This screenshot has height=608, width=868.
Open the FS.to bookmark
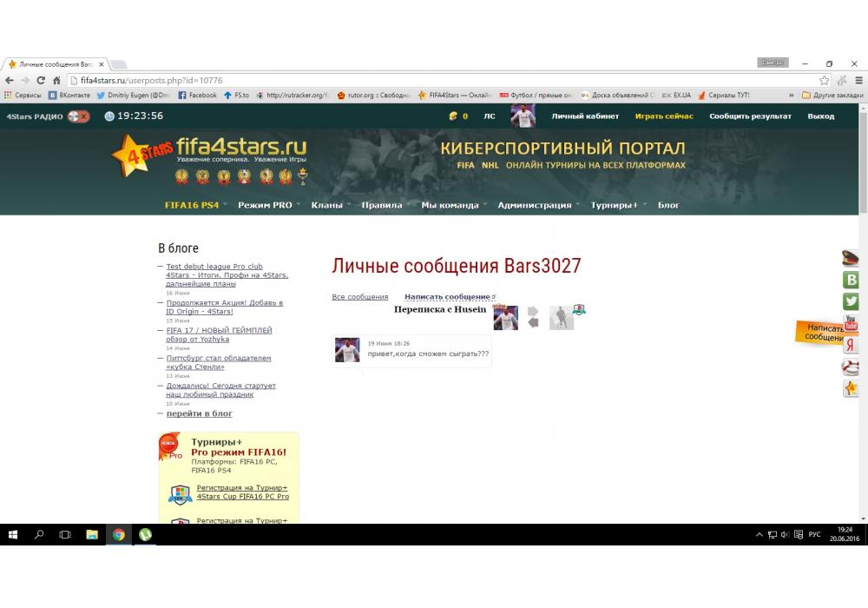coord(236,96)
